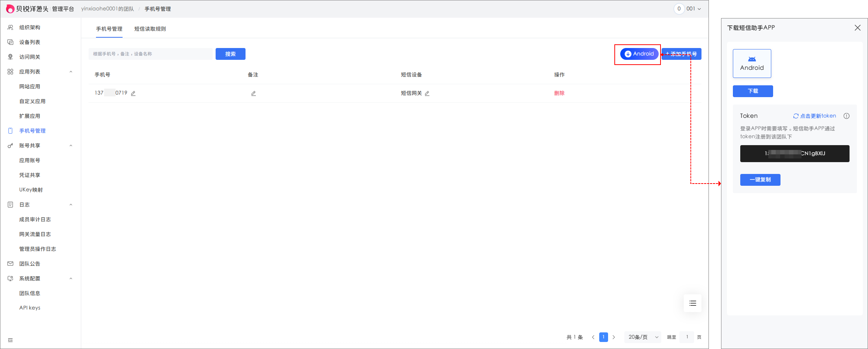868x349 pixels.
Task: Open 设备列表 in the sidebar
Action: (30, 42)
